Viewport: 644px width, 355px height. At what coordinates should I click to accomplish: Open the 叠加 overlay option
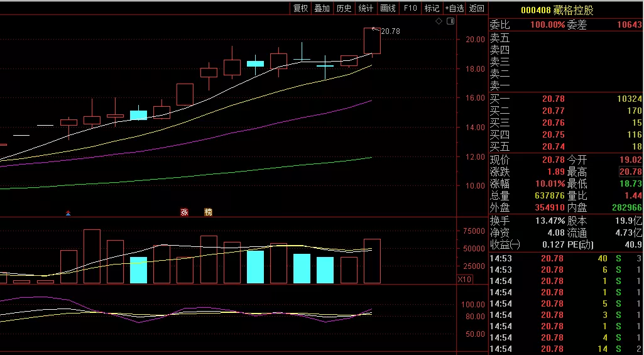322,8
